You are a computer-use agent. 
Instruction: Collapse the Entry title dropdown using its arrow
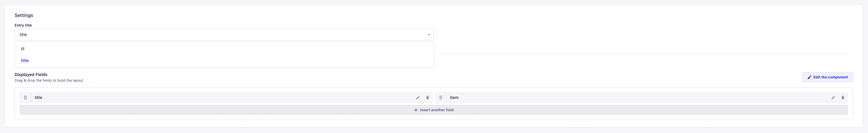(429, 35)
